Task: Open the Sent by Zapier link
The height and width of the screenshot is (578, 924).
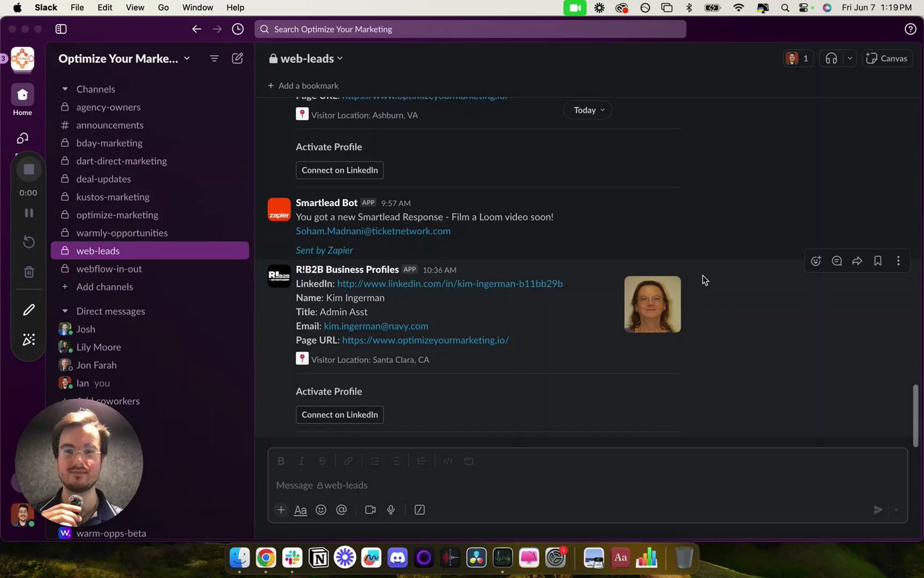Action: pyautogui.click(x=324, y=250)
